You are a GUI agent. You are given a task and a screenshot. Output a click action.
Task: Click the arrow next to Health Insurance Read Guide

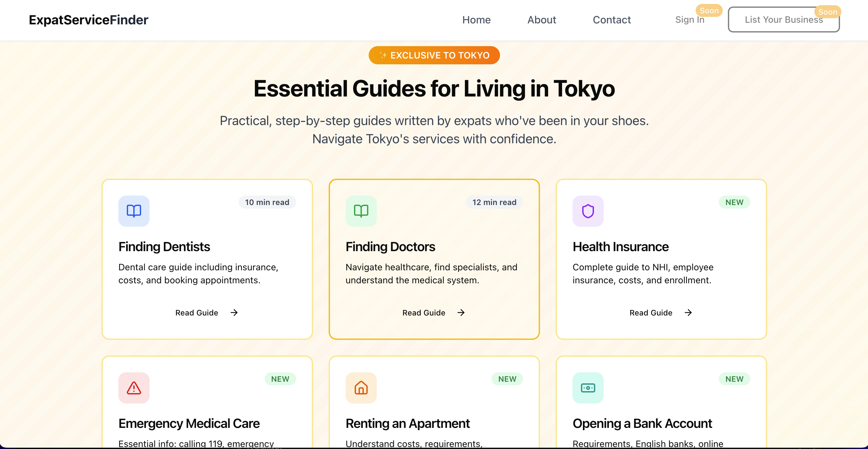689,313
